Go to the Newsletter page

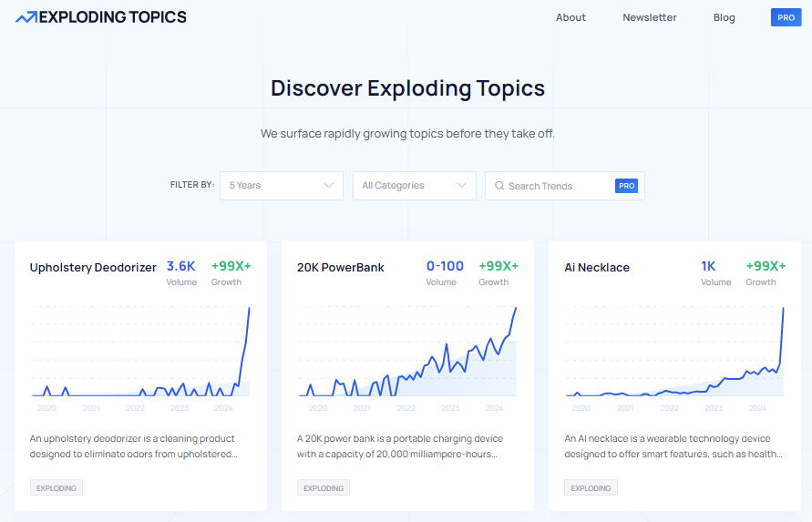click(650, 17)
